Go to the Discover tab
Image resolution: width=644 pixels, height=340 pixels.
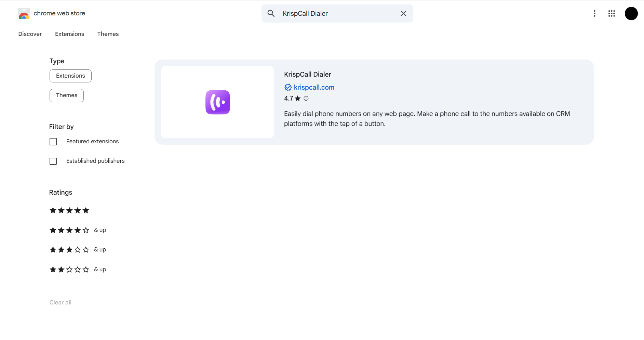tap(30, 34)
